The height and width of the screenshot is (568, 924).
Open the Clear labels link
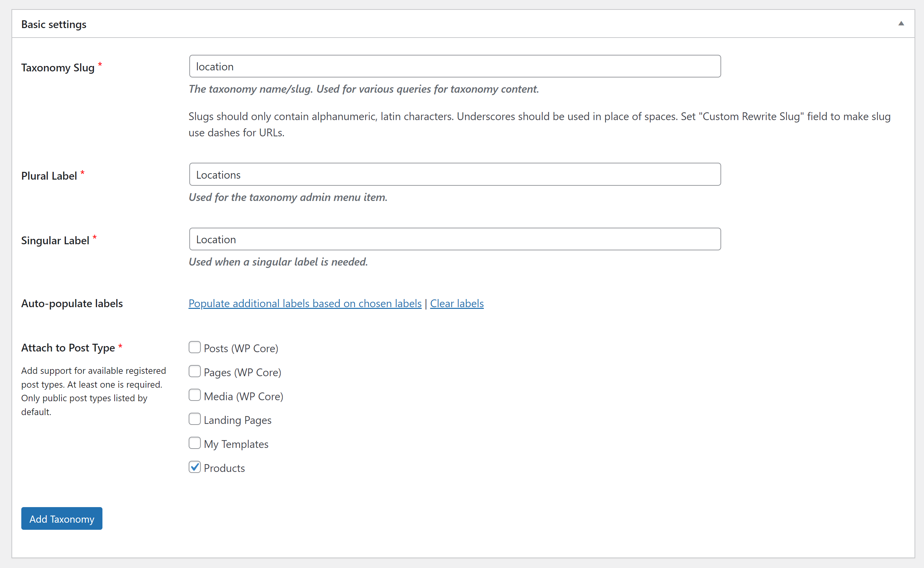point(456,303)
